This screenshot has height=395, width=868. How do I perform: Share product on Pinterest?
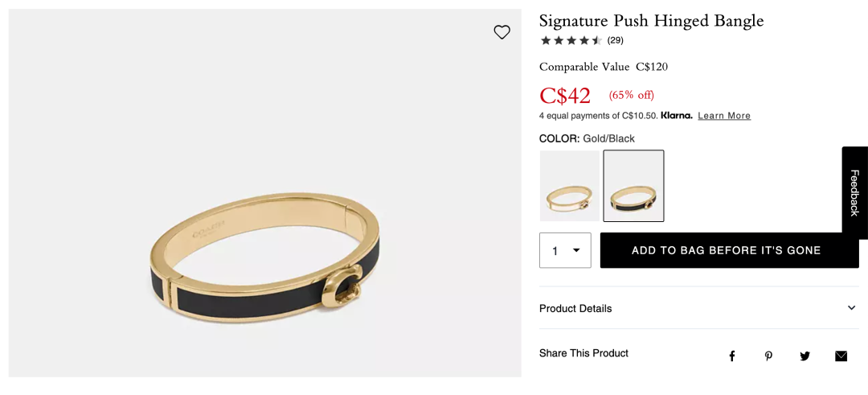click(x=768, y=356)
